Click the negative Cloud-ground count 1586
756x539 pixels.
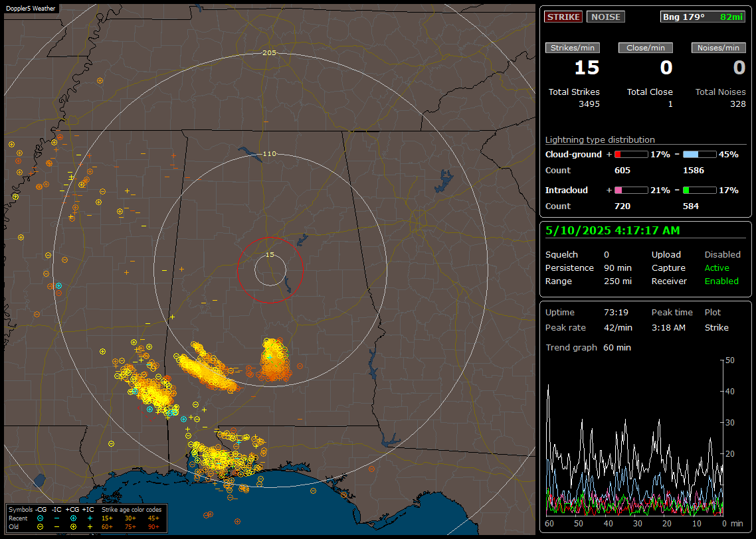(694, 171)
